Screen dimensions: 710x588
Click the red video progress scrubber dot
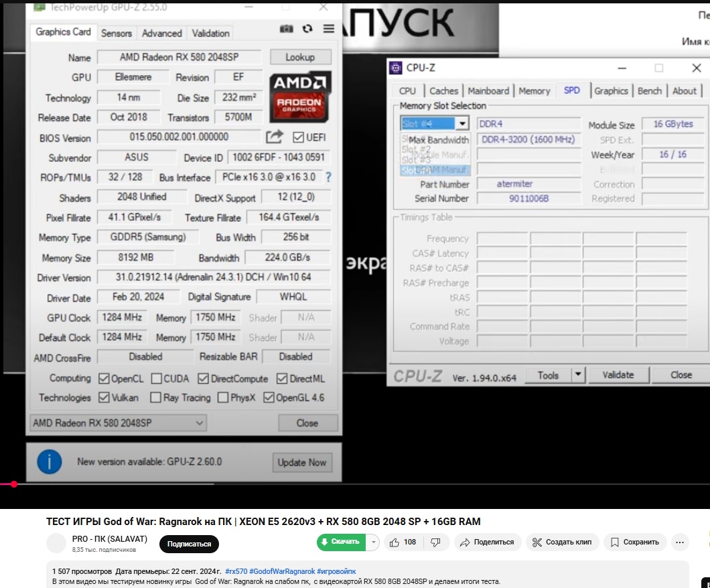coord(14,484)
